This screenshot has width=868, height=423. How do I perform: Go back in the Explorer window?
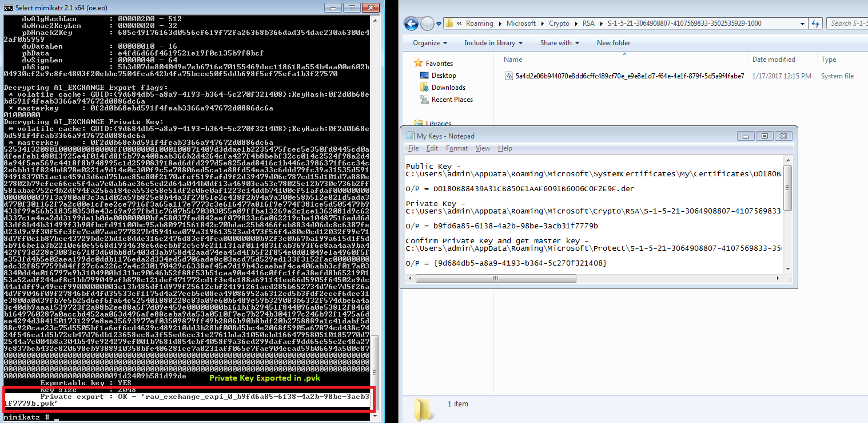tap(411, 23)
